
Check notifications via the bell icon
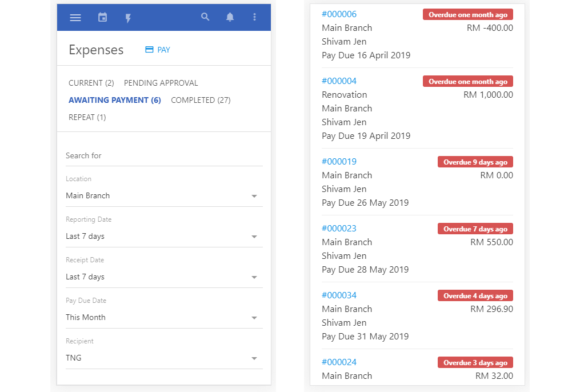230,17
